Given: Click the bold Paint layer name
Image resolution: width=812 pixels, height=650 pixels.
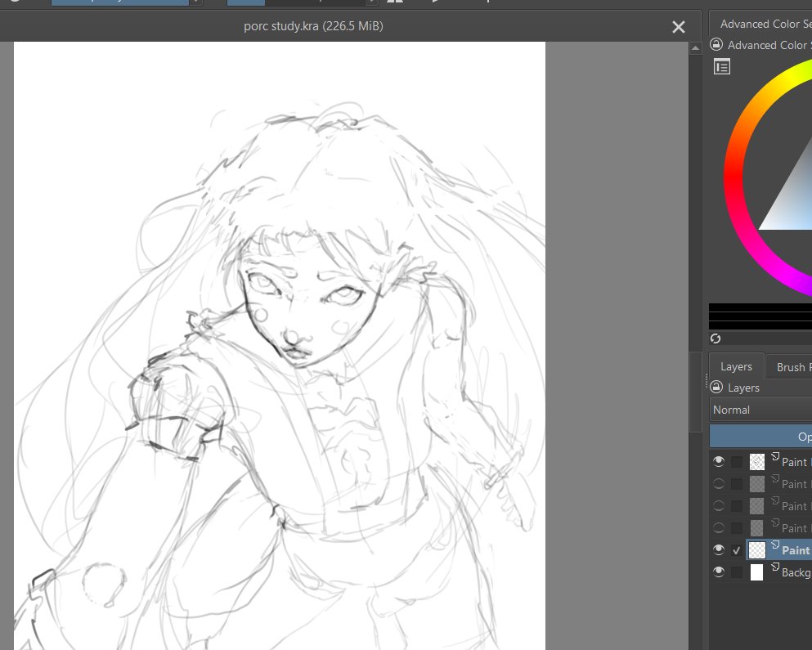Looking at the screenshot, I should tap(796, 550).
